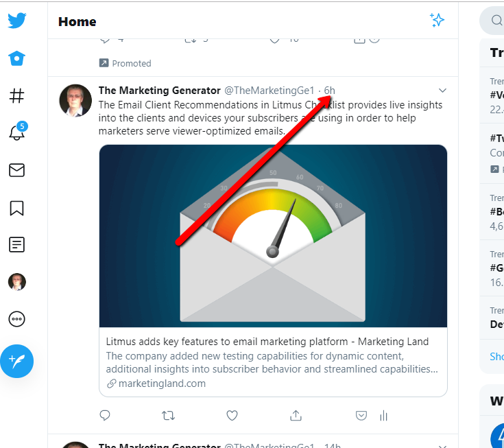The height and width of the screenshot is (448, 504).
Task: Expand tweet options chevron on 6h tweet
Action: click(442, 91)
